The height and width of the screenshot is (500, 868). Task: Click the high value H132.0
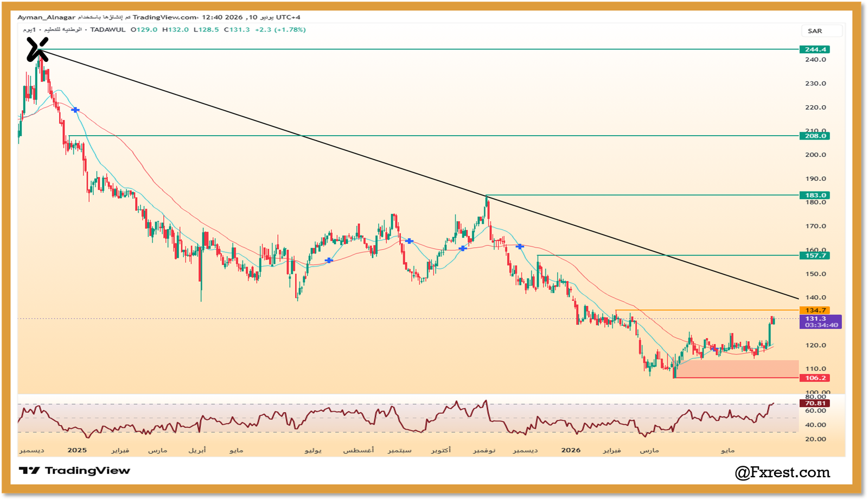point(176,30)
